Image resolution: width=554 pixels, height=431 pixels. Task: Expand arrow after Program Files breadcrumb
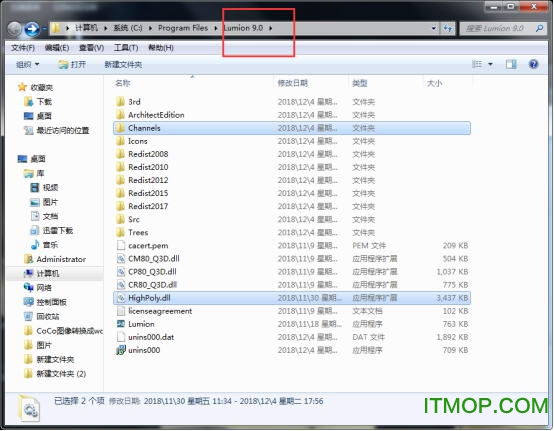click(x=216, y=28)
